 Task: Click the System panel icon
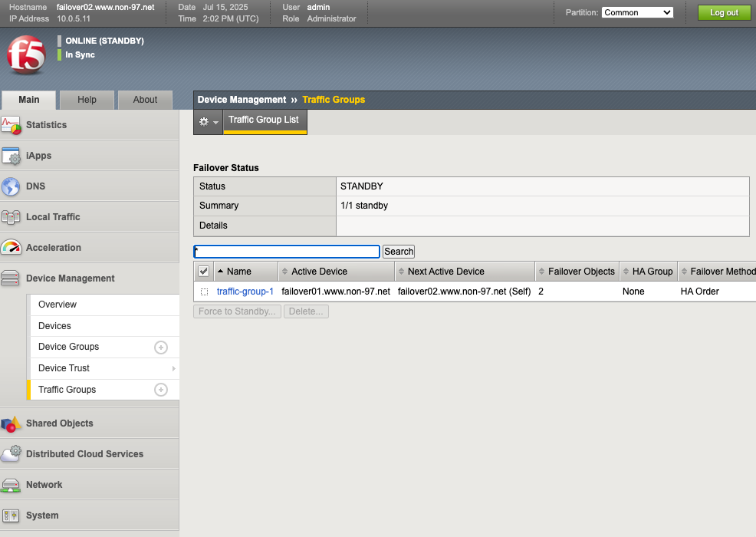(11, 516)
